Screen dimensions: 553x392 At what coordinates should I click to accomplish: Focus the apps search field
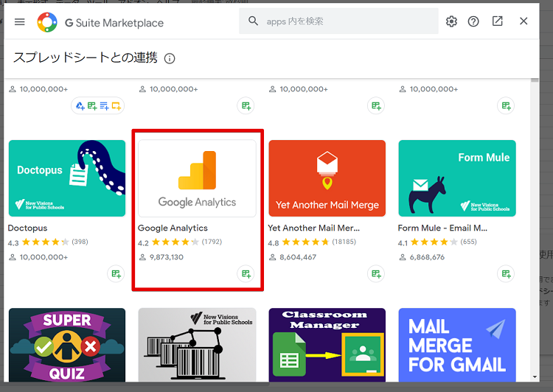[338, 21]
